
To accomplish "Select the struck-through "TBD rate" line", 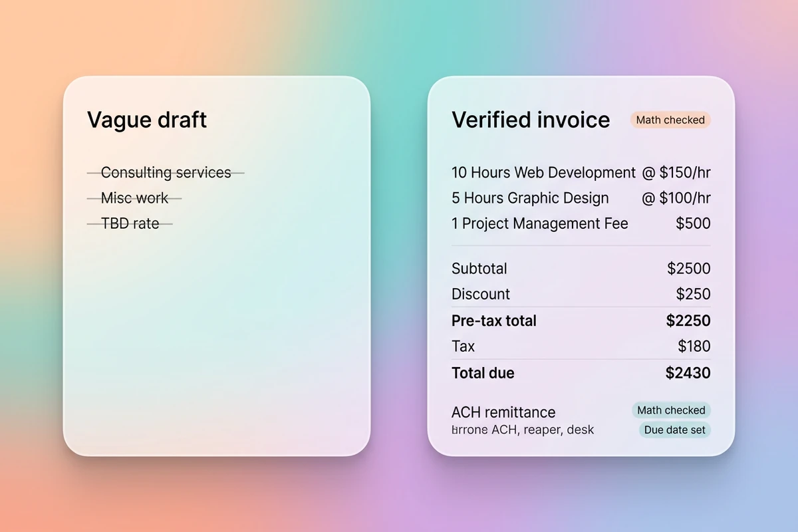I will coord(130,223).
